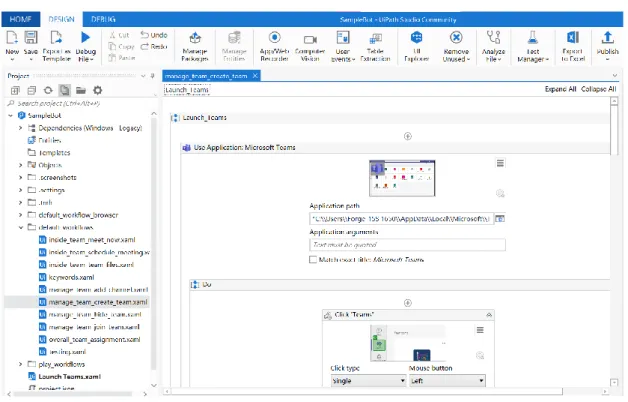The image size is (628, 402).
Task: Pin the Project panel
Action: (152, 76)
